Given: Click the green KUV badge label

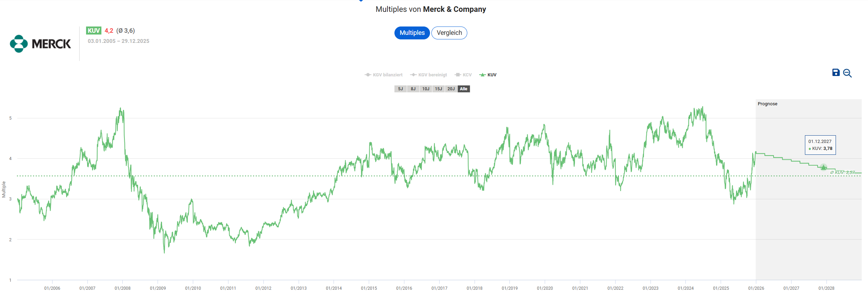Looking at the screenshot, I should pyautogui.click(x=94, y=31).
